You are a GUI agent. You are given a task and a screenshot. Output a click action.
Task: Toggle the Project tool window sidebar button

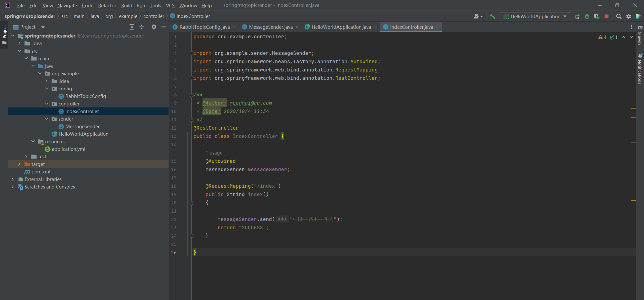click(4, 32)
